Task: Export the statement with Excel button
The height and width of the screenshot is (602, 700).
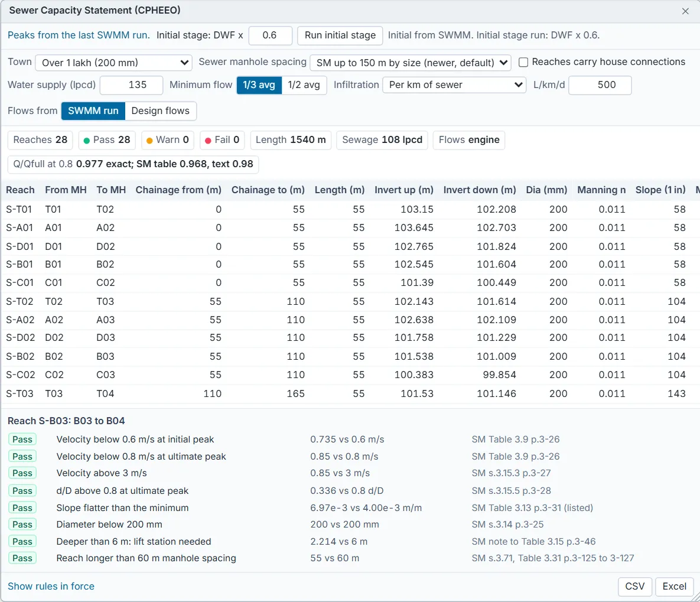Action: coord(674,587)
